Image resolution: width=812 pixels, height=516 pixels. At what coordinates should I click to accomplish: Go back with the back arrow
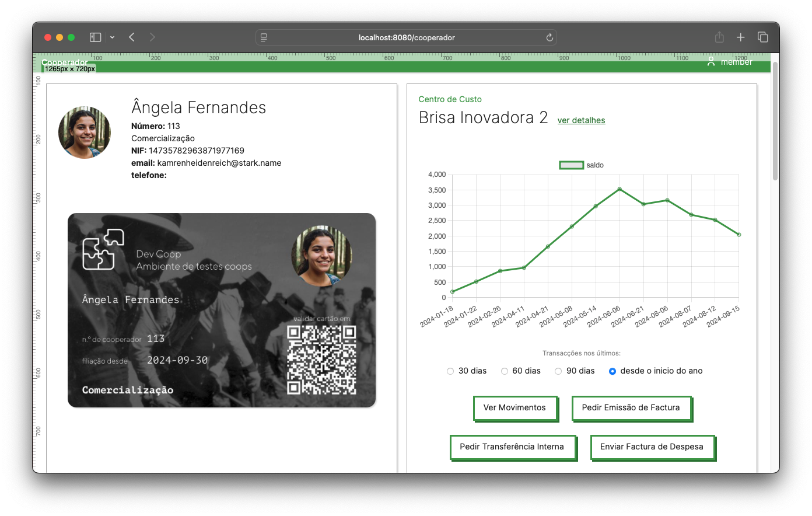[132, 37]
